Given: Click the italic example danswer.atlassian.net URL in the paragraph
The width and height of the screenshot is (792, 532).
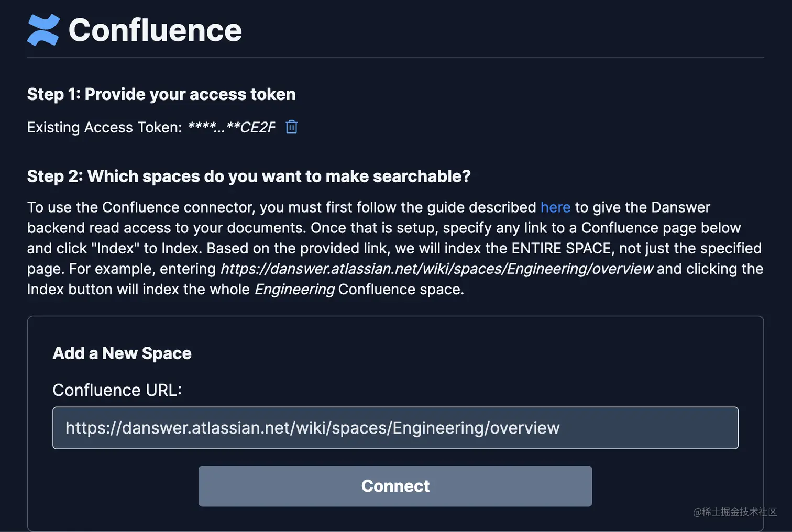Looking at the screenshot, I should point(436,269).
